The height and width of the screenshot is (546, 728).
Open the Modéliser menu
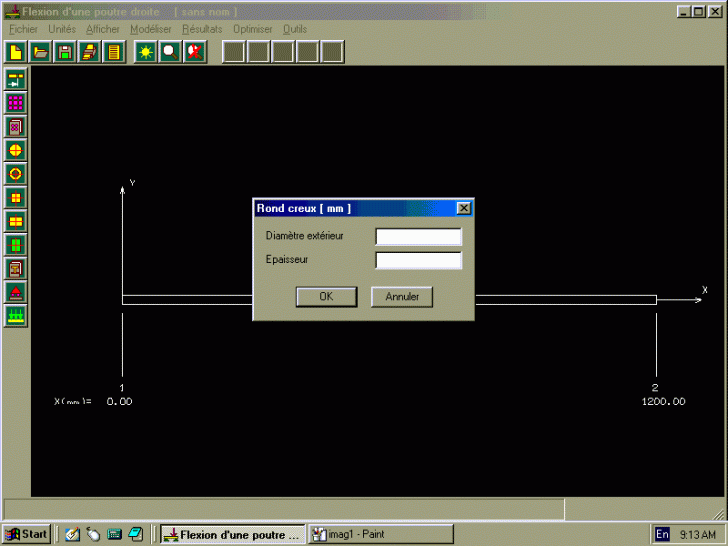(x=150, y=29)
